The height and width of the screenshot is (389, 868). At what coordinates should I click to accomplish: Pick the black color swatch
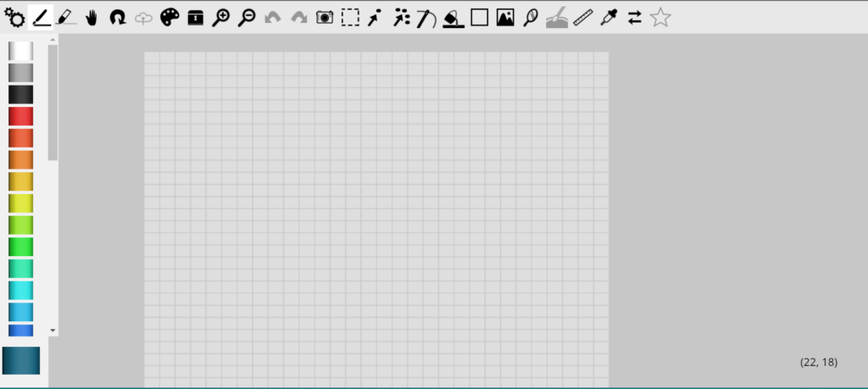tap(20, 94)
